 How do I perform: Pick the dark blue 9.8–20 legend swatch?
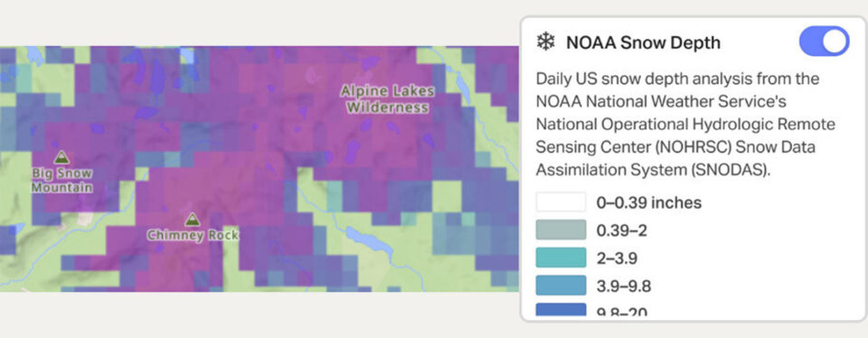pos(561,309)
